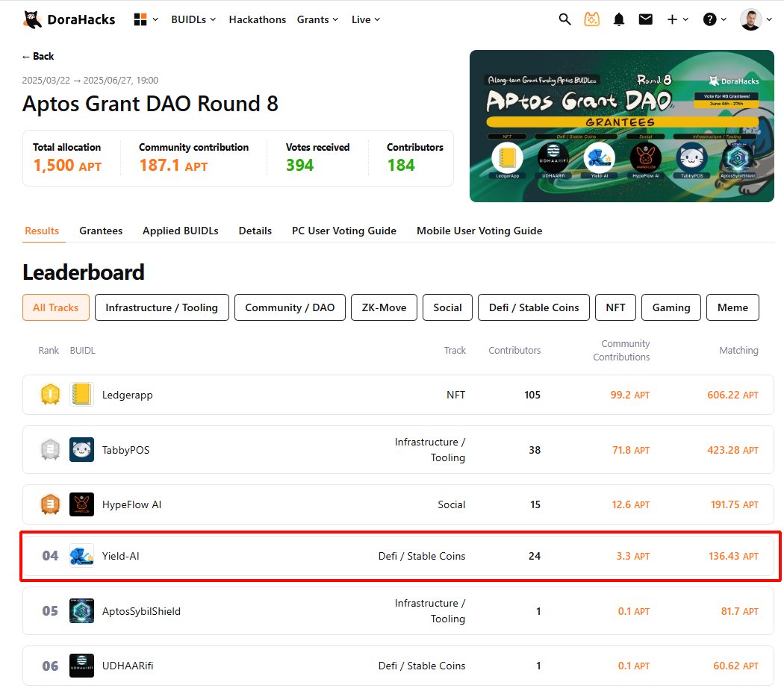Expand the profile avatar chevron
The height and width of the screenshot is (688, 784).
point(769,19)
